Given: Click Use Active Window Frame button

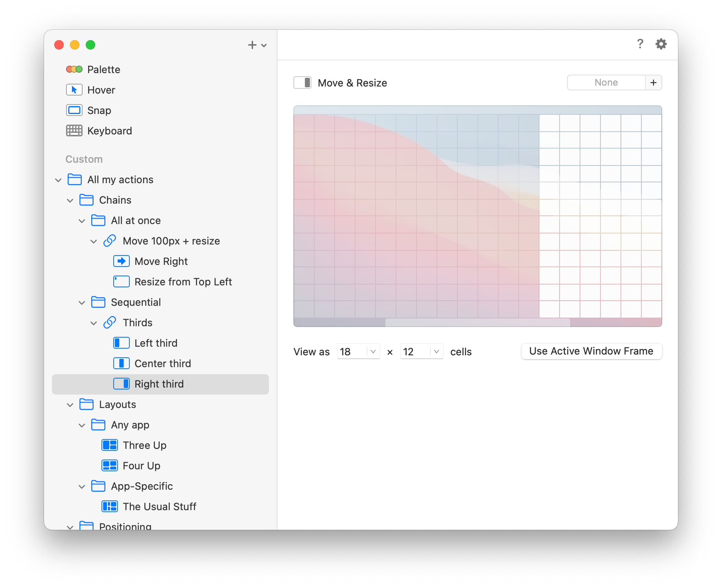Looking at the screenshot, I should pyautogui.click(x=591, y=351).
